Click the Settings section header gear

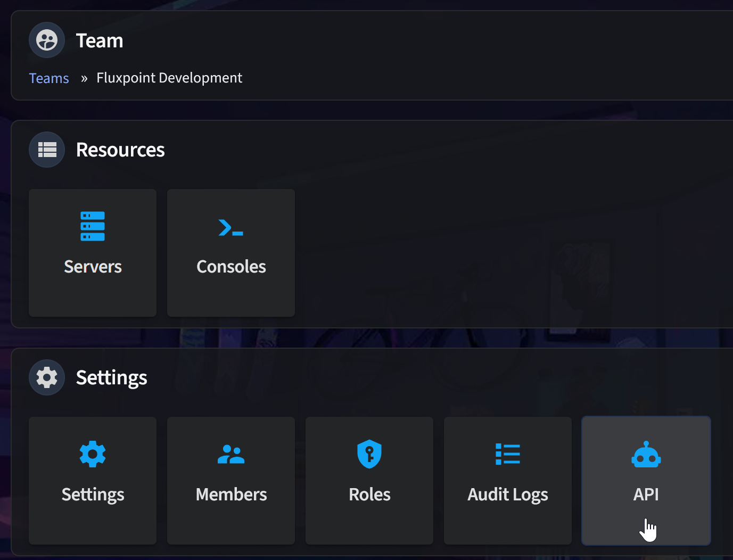point(47,377)
